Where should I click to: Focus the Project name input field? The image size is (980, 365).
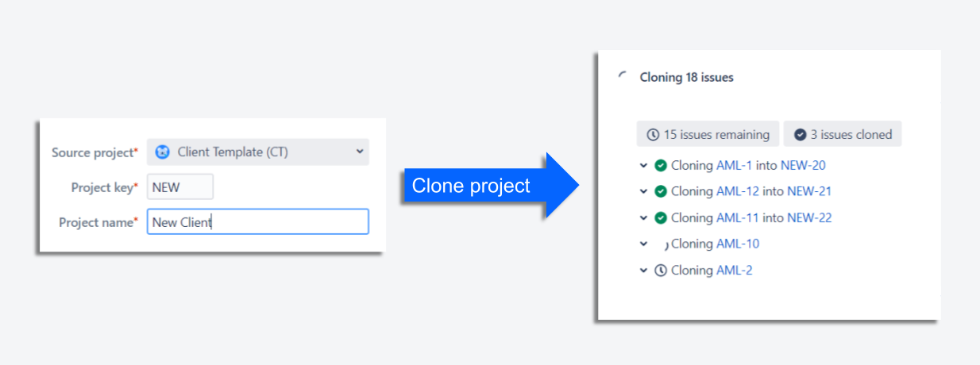(x=258, y=222)
